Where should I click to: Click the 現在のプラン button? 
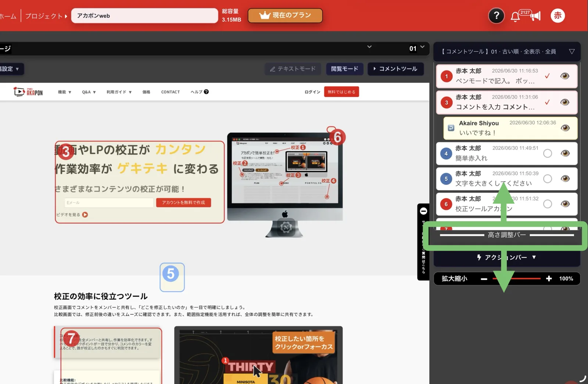click(285, 15)
